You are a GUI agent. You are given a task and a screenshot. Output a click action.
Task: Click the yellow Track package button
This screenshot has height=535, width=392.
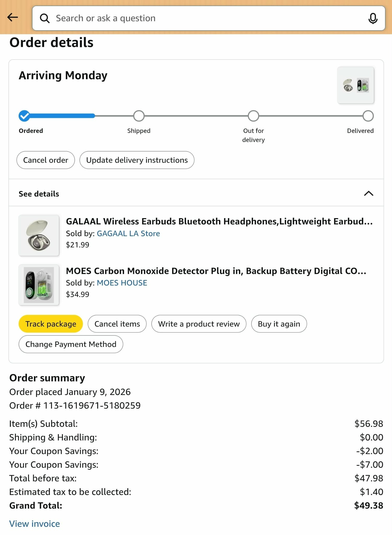(x=51, y=324)
